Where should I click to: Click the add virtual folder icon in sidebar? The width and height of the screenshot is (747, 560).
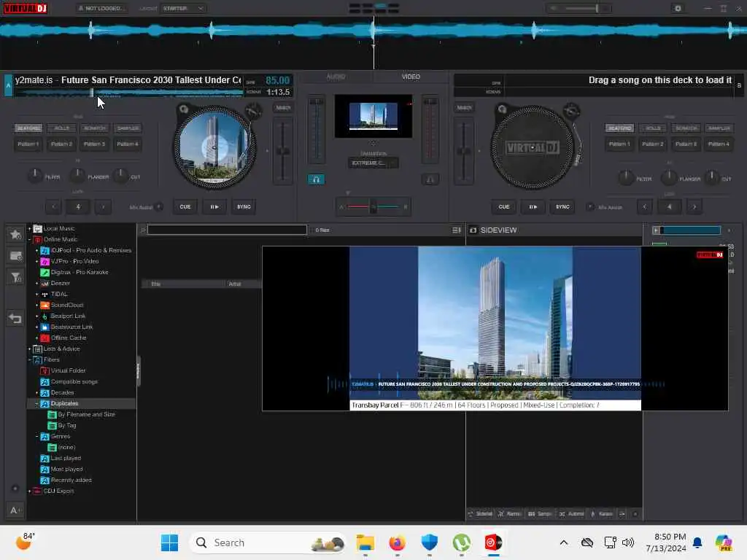point(15,256)
